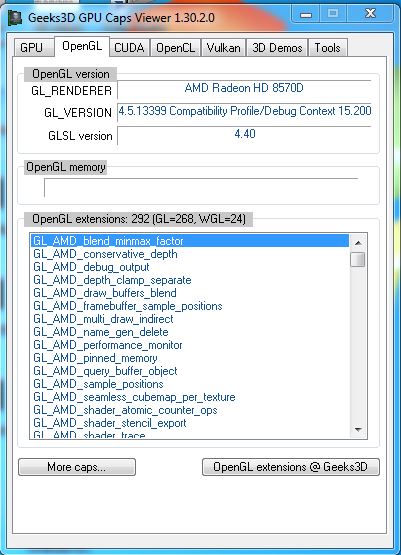Screen dimensions: 401x555
Task: Click the GL_VERSION text field
Action: (245, 111)
